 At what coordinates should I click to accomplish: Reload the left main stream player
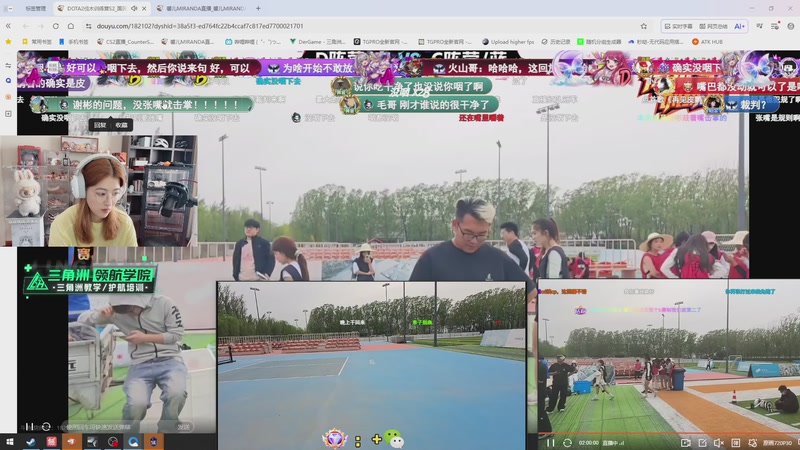click(x=46, y=427)
